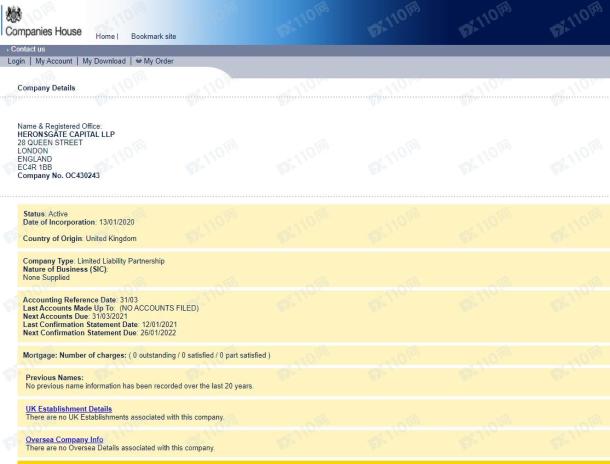Viewport: 610px width, 464px height.
Task: Click the Companies House crest logo
Action: tap(14, 14)
